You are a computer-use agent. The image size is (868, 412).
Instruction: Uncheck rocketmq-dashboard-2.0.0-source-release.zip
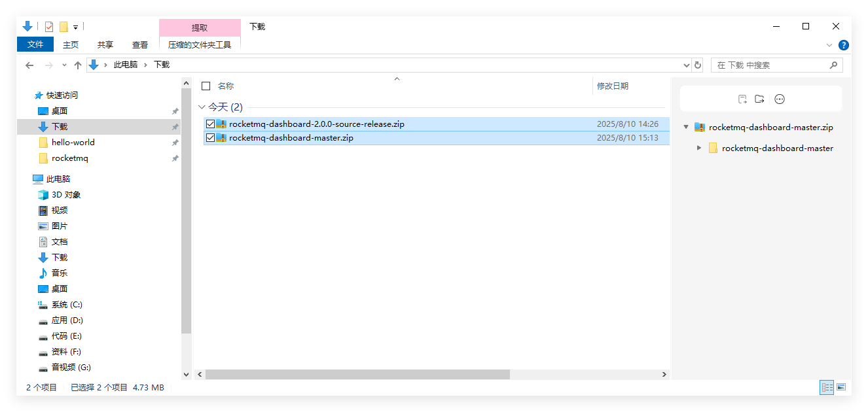[211, 124]
